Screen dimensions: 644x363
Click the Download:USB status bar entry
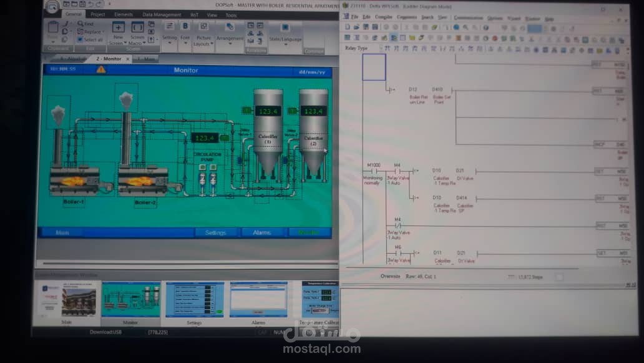pos(105,332)
